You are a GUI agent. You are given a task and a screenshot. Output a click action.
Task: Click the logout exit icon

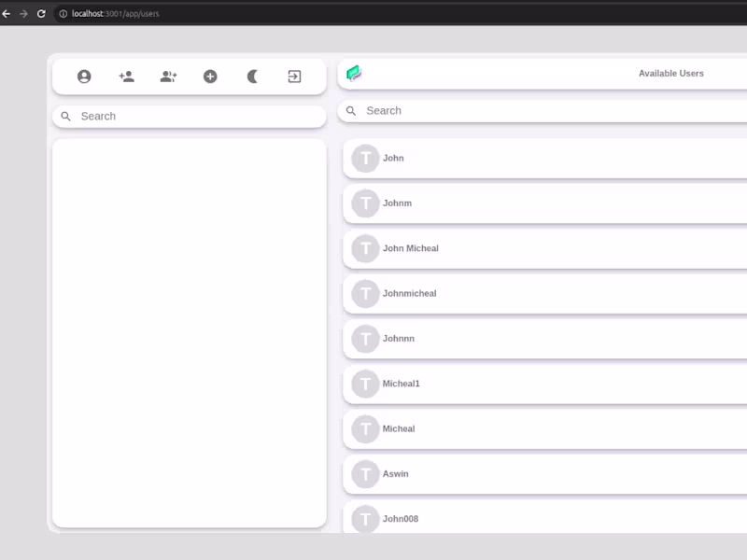(294, 77)
